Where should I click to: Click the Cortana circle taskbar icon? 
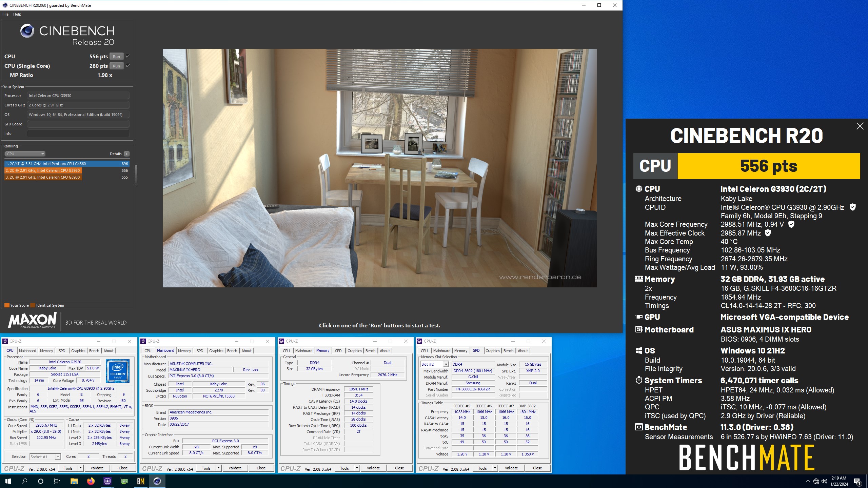click(x=41, y=481)
